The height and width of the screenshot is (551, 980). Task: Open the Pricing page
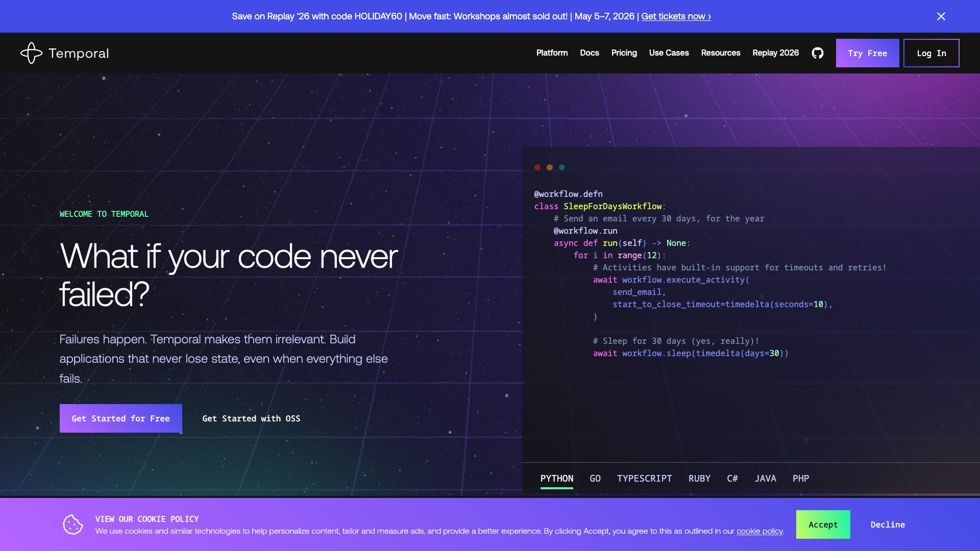coord(624,53)
